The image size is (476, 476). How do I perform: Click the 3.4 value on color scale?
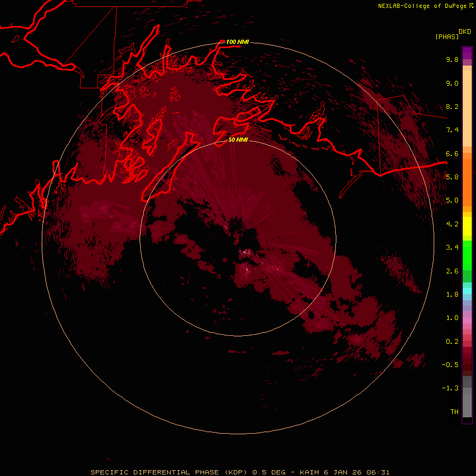[452, 247]
